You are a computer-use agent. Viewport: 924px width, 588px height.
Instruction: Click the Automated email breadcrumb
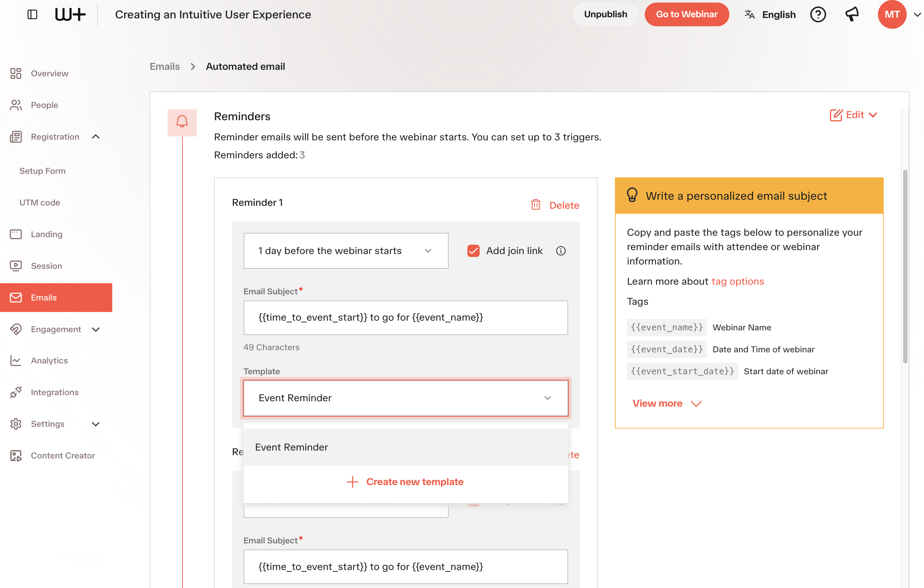click(x=245, y=67)
